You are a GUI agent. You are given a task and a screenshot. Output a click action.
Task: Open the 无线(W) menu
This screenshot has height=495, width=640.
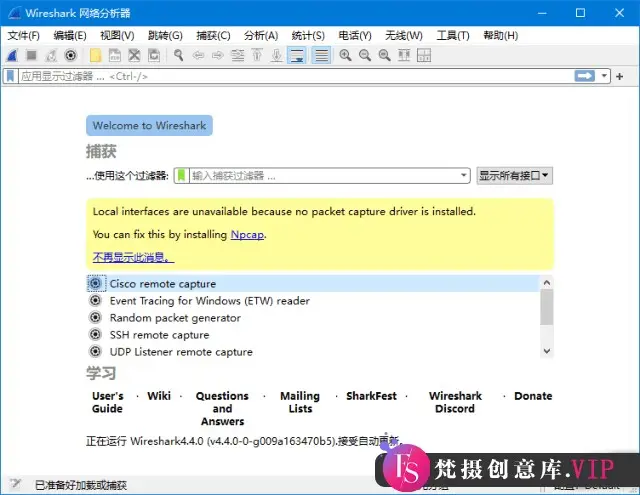404,36
